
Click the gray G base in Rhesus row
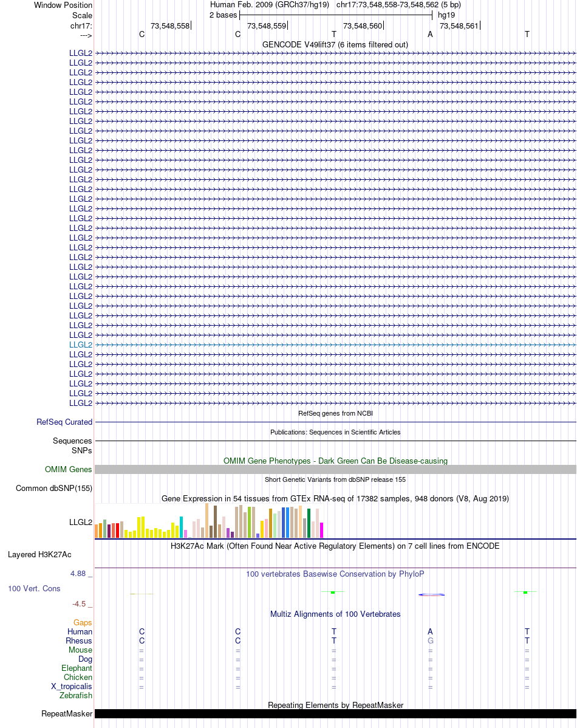(x=430, y=640)
